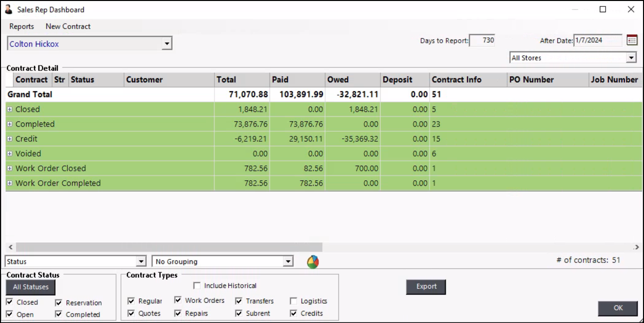644x323 pixels.
Task: Open the Colton Hickox sales rep dropdown
Action: coord(167,44)
